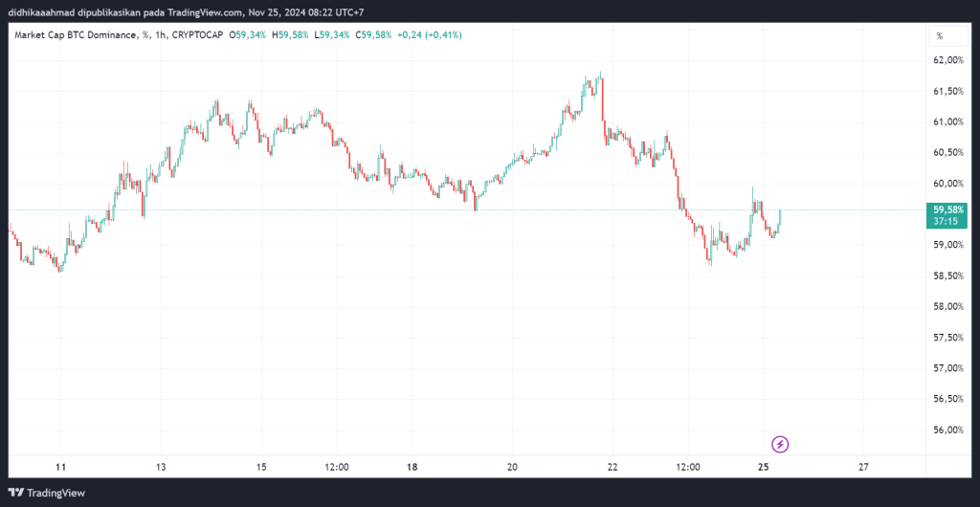Click the 61,00% price axis label
980x507 pixels.
coord(948,121)
